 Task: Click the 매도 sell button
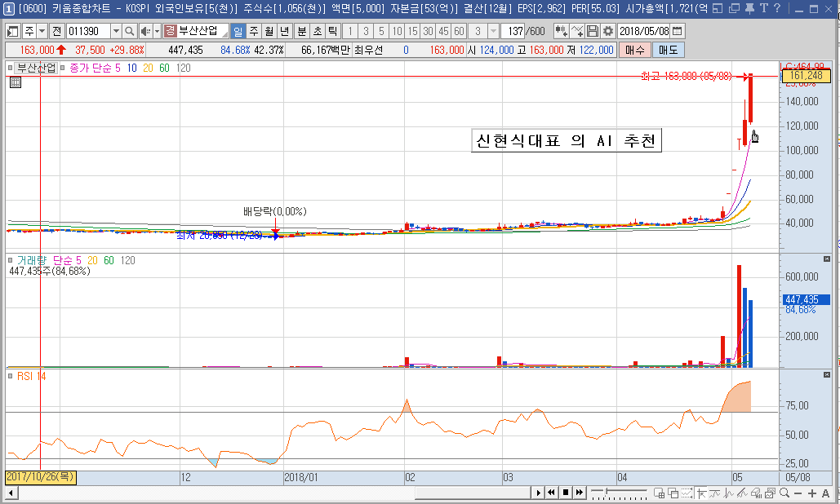[x=668, y=50]
